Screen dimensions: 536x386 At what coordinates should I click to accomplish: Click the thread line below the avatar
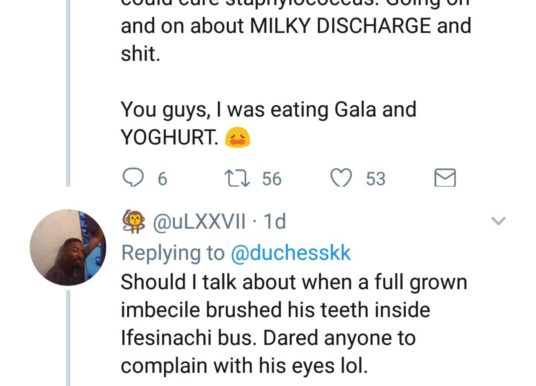pos(68,338)
